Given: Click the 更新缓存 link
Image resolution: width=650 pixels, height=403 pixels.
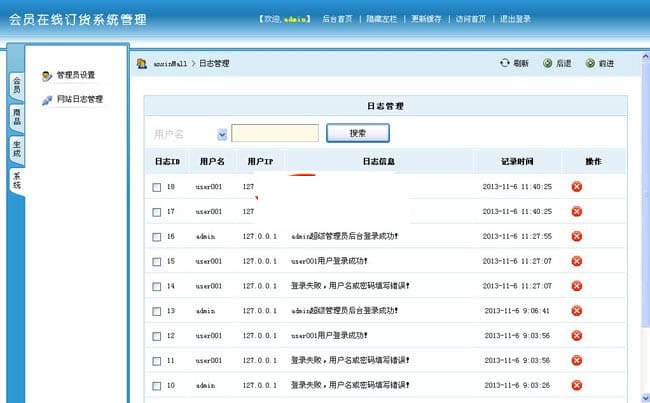Looking at the screenshot, I should pos(426,19).
